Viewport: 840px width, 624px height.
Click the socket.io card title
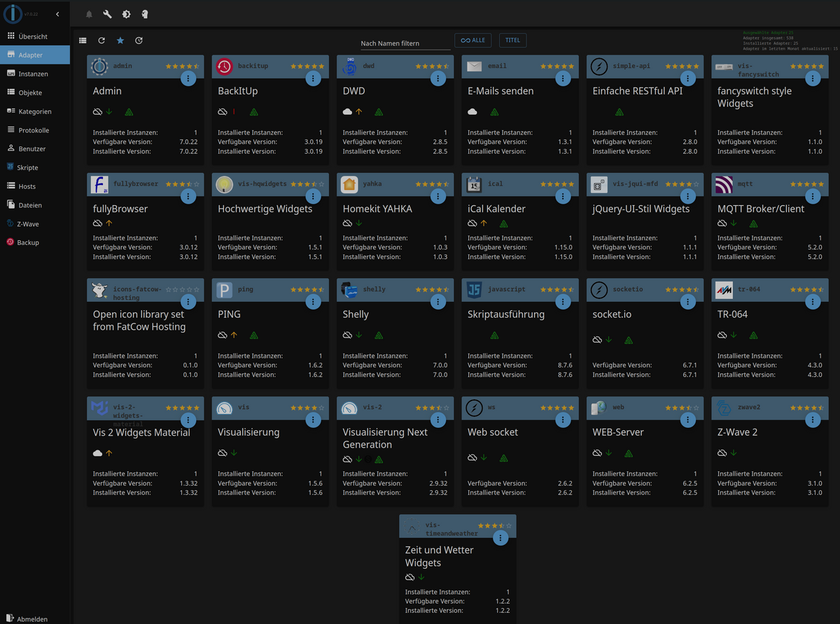point(612,314)
